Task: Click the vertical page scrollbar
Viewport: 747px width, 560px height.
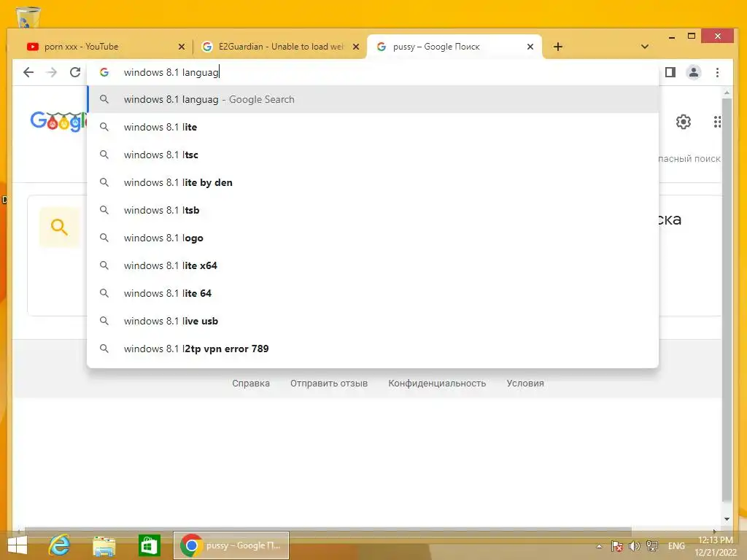Action: pyautogui.click(x=727, y=300)
